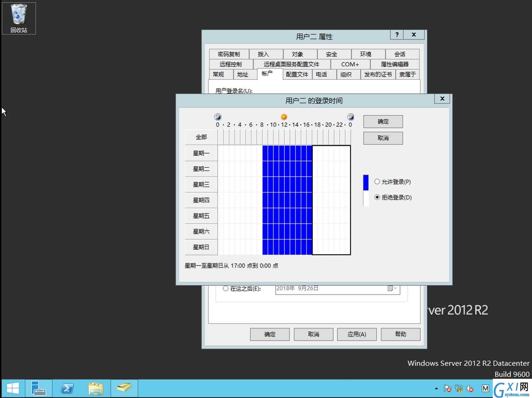This screenshot has height=398, width=532.
Task: Switch to the Profile (配置文件) tab
Action: [x=297, y=74]
